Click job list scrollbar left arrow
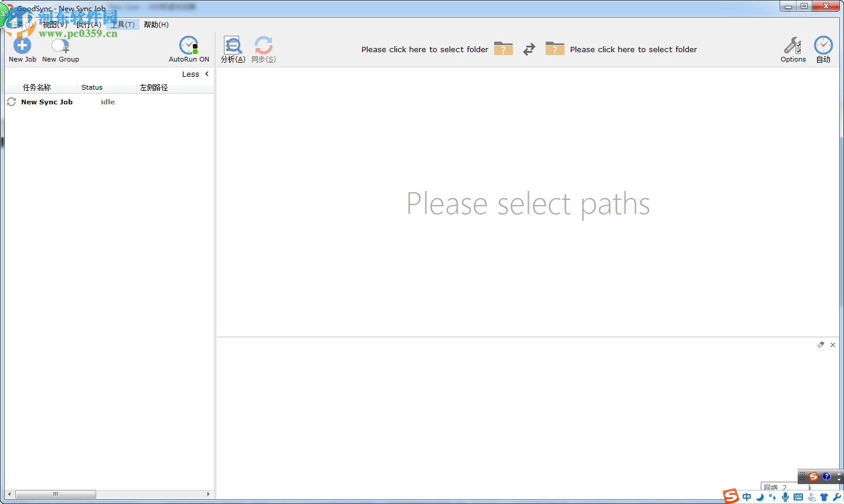The image size is (844, 504). click(x=9, y=494)
